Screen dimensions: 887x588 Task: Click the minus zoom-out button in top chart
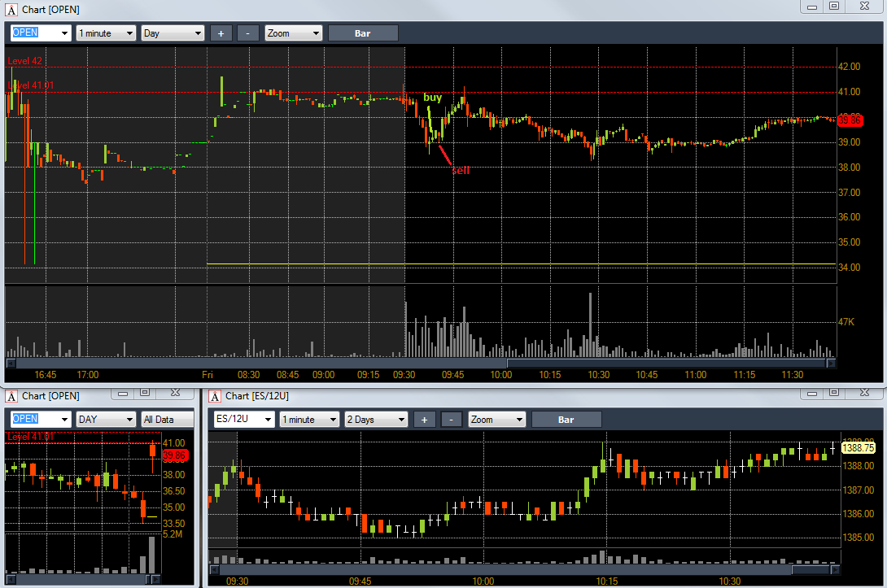(x=247, y=33)
